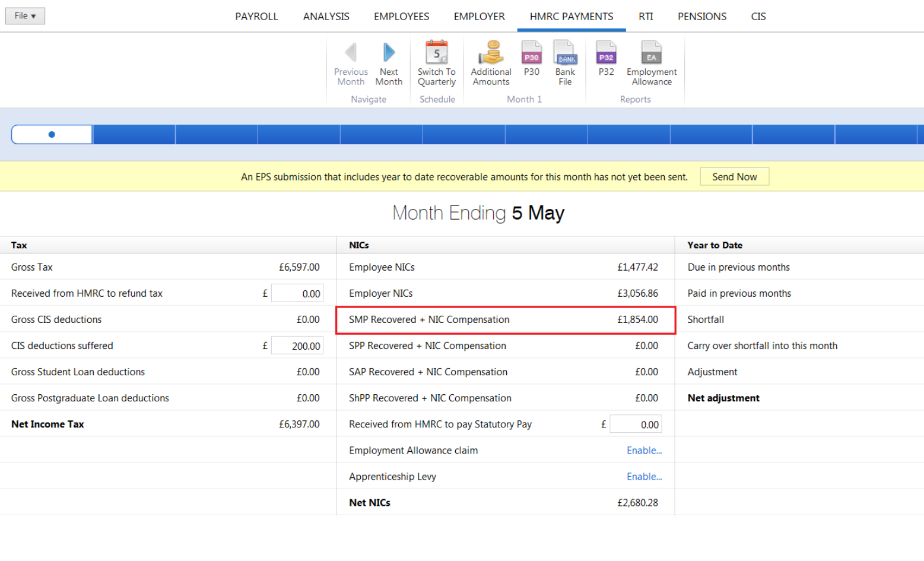Edit CIS deductions suffered amount field
This screenshot has height=561, width=924.
[x=297, y=346]
